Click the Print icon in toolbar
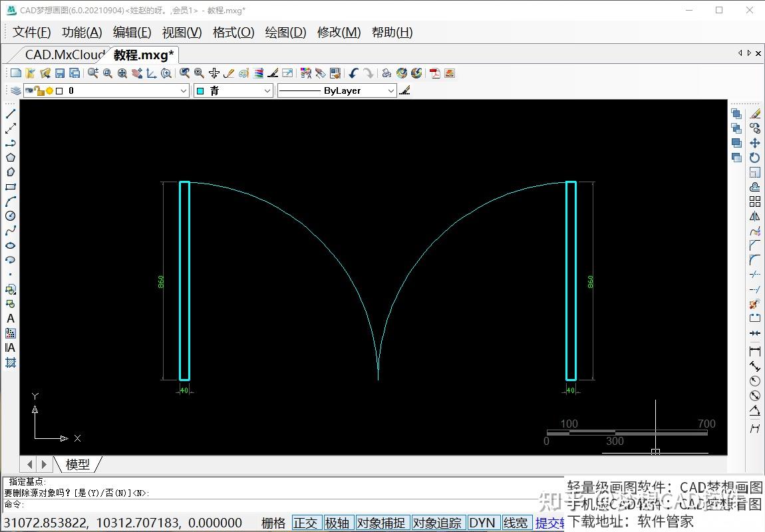The height and width of the screenshot is (532, 765). point(386,73)
